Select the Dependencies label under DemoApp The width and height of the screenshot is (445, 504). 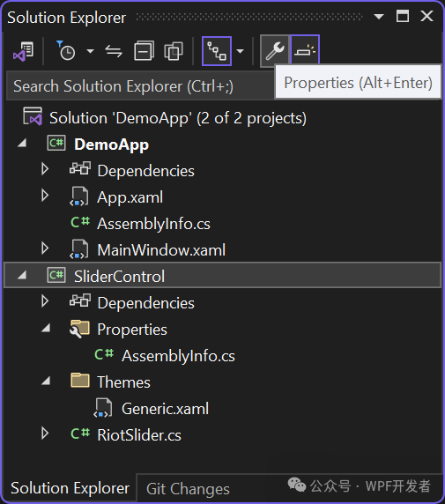point(146,171)
